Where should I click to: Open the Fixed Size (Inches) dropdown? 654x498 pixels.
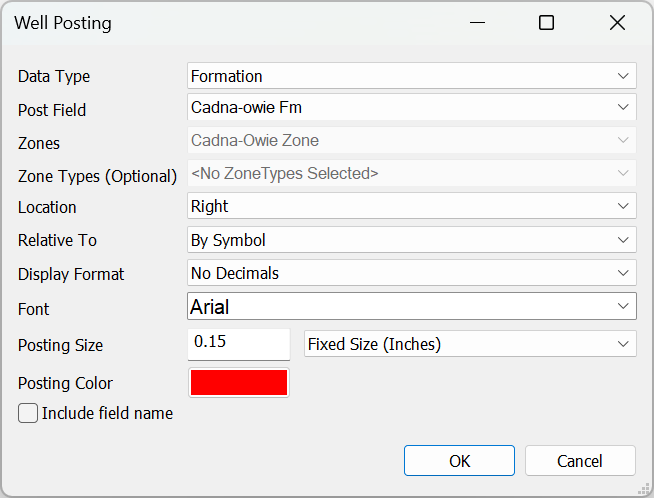click(470, 344)
